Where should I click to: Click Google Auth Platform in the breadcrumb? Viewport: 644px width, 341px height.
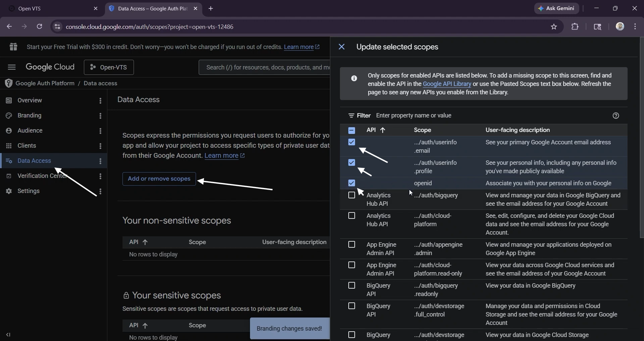click(45, 83)
